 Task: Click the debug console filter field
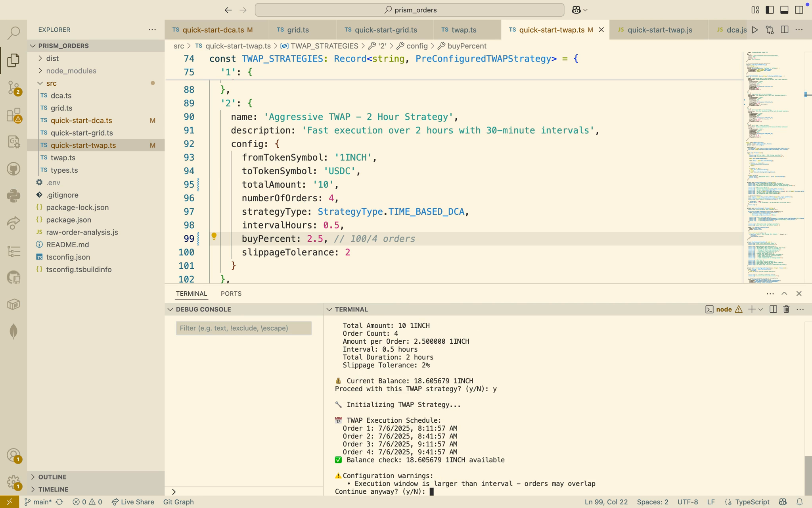pos(244,328)
